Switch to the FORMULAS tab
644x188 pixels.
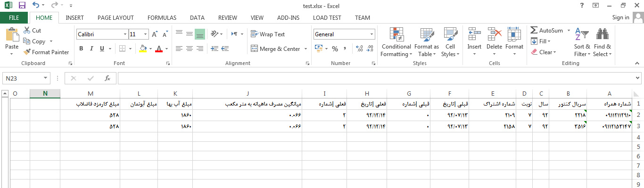[x=162, y=18]
